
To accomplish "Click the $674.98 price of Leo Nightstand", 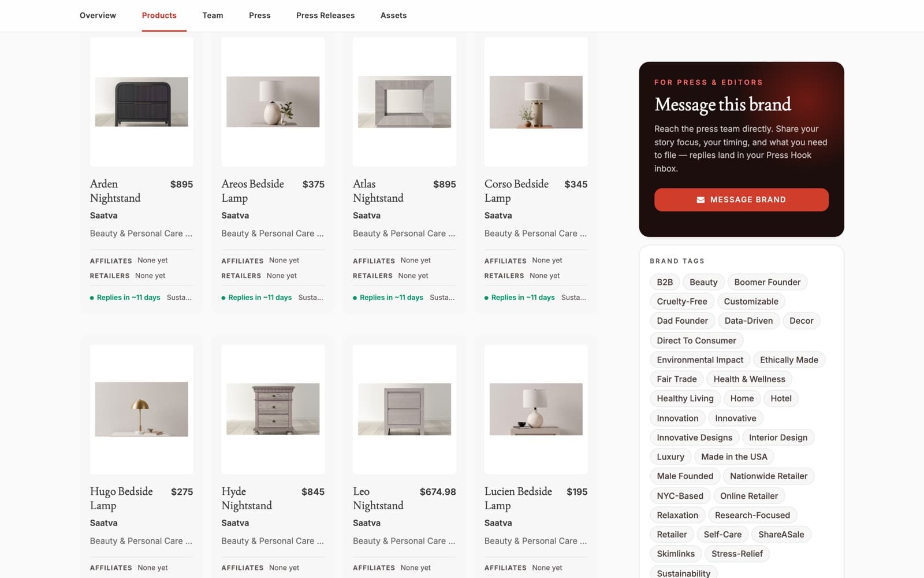I will 438,492.
